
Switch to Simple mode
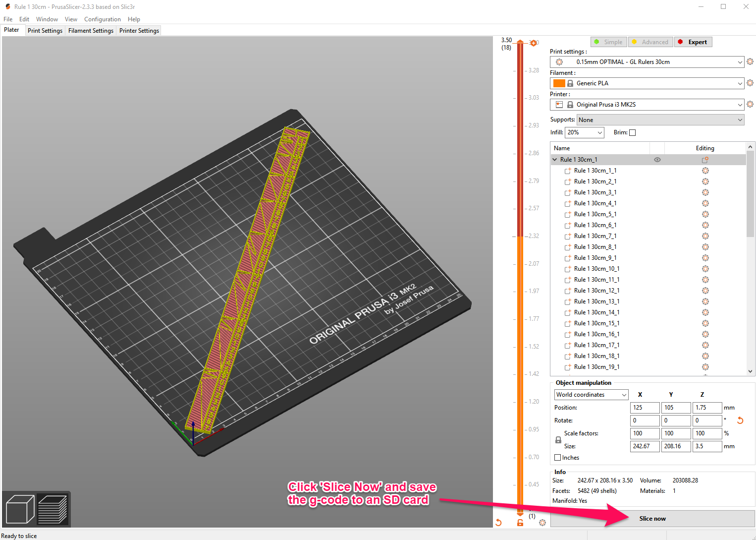(x=609, y=42)
